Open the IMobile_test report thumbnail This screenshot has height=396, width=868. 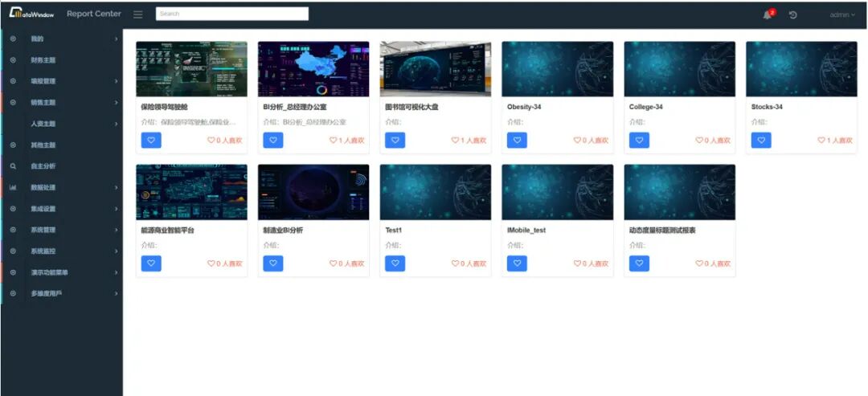tap(558, 192)
